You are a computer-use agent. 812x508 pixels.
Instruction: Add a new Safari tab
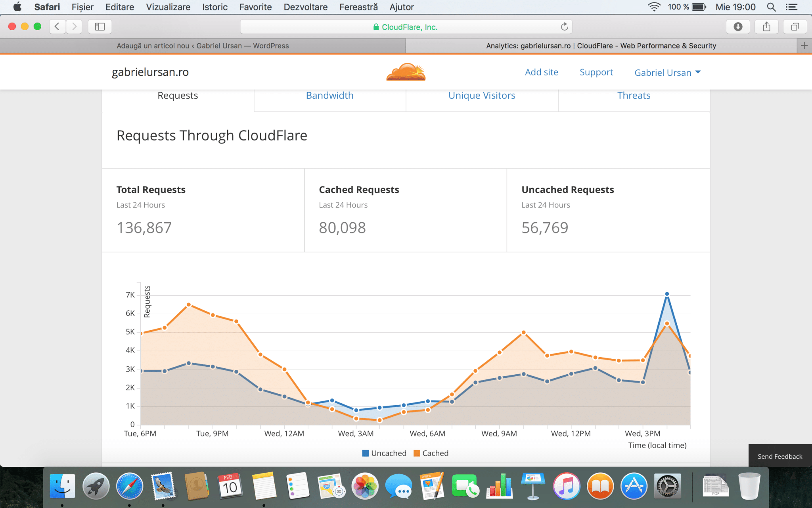(x=804, y=46)
